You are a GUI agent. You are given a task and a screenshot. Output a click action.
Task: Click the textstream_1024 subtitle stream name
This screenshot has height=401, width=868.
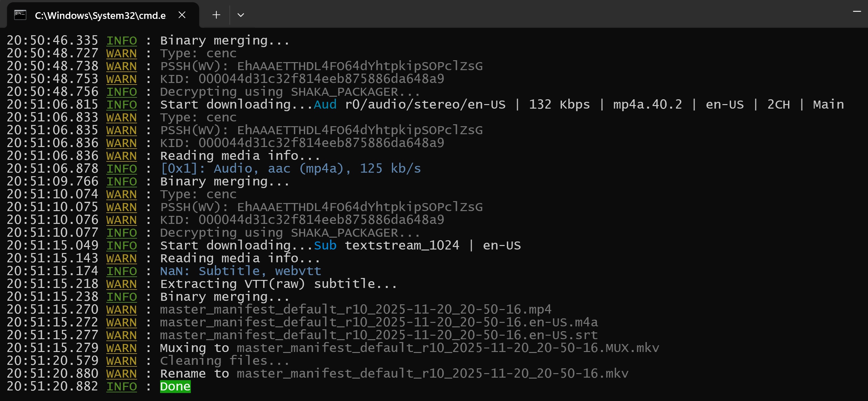pos(402,245)
